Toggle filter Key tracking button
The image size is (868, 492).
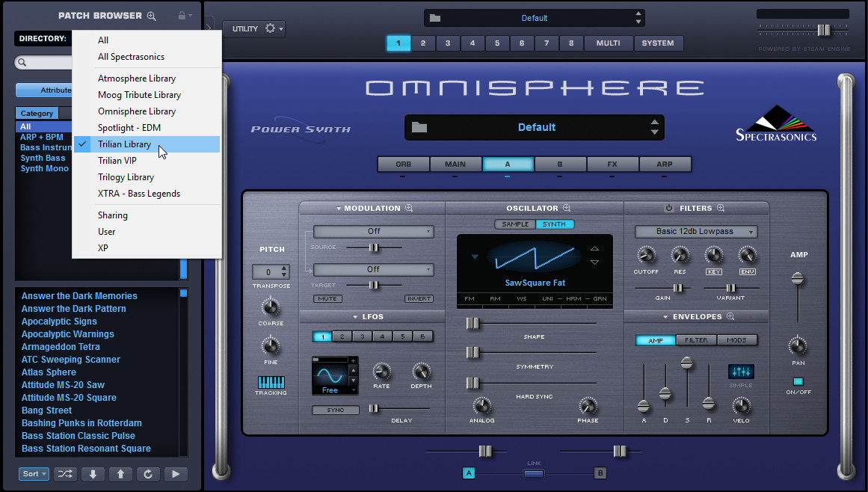coord(713,271)
